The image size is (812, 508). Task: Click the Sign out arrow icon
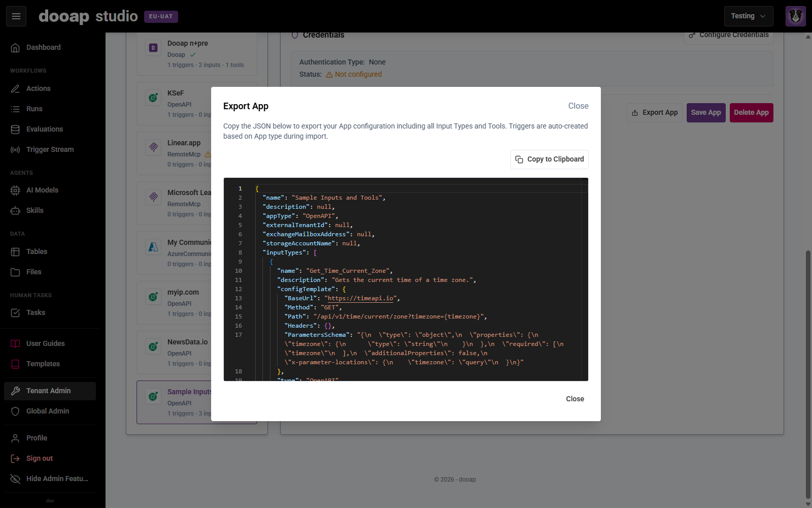[15, 458]
